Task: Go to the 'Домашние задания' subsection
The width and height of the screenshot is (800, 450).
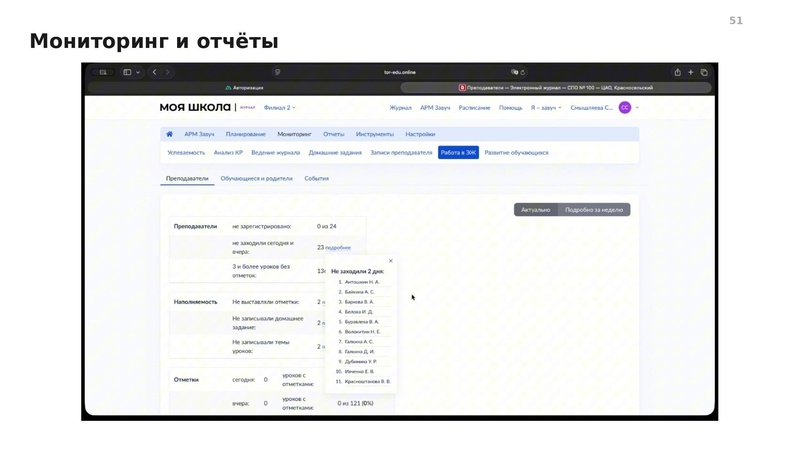Action: [x=335, y=153]
